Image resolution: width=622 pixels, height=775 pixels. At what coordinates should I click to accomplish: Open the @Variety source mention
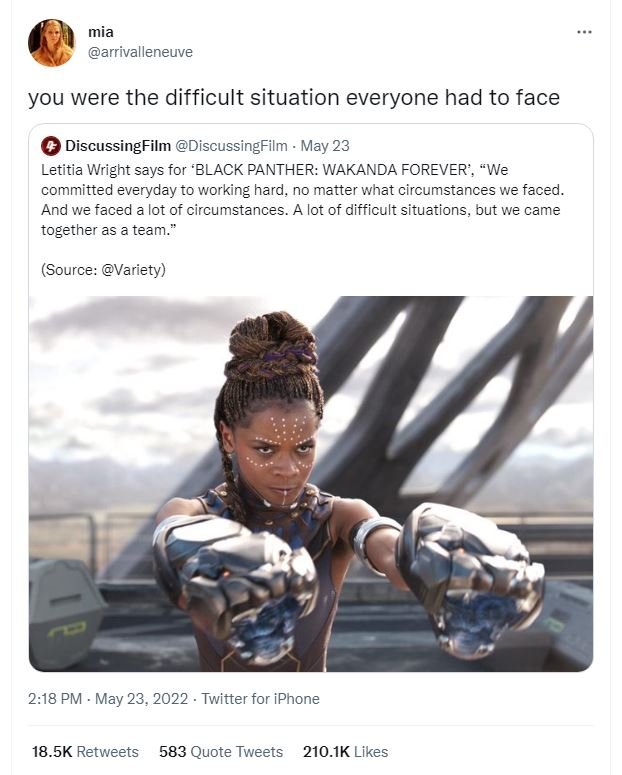[131, 270]
